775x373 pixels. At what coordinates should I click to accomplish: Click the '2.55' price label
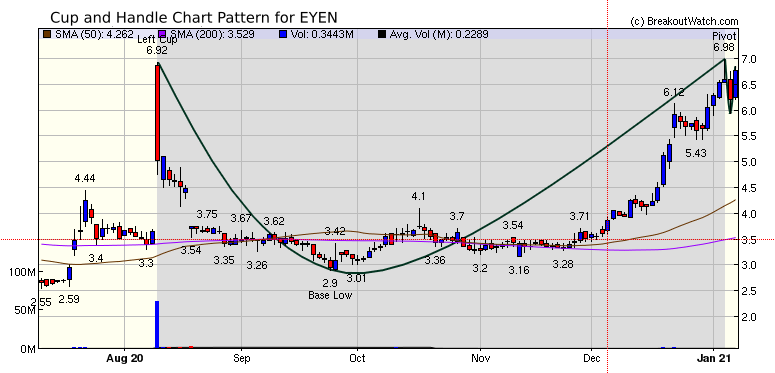click(x=41, y=302)
